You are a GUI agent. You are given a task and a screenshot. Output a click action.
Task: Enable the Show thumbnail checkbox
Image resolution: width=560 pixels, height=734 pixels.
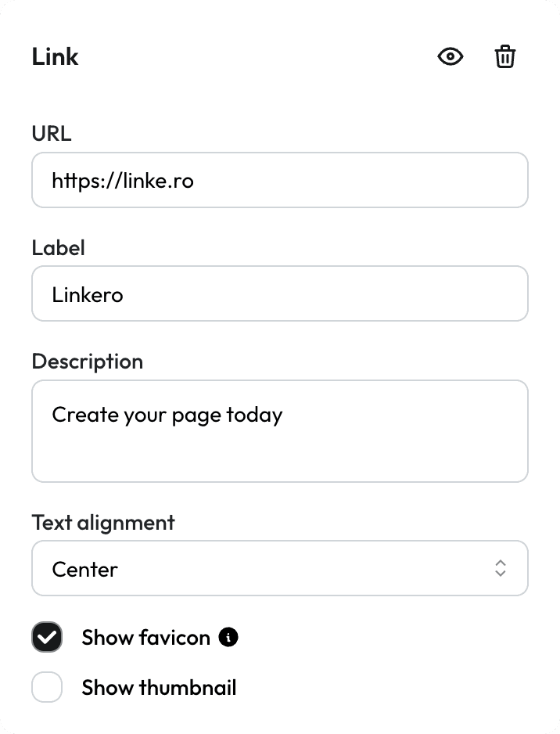47,688
